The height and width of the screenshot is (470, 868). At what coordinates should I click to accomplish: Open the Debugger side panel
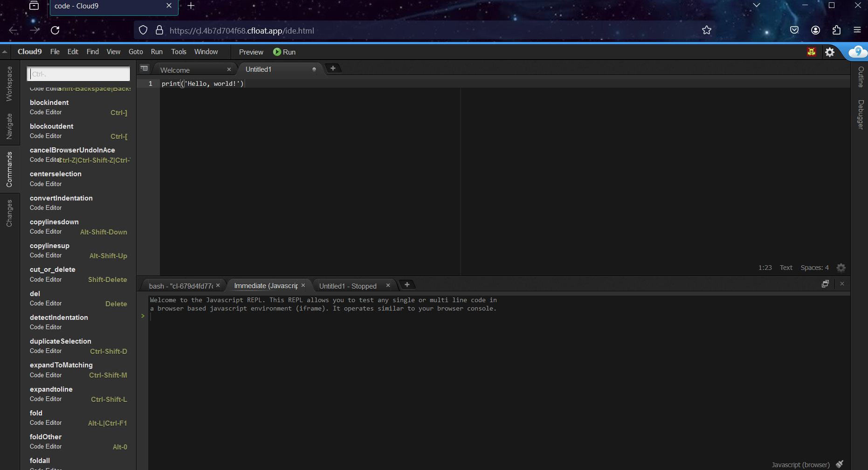(861, 114)
